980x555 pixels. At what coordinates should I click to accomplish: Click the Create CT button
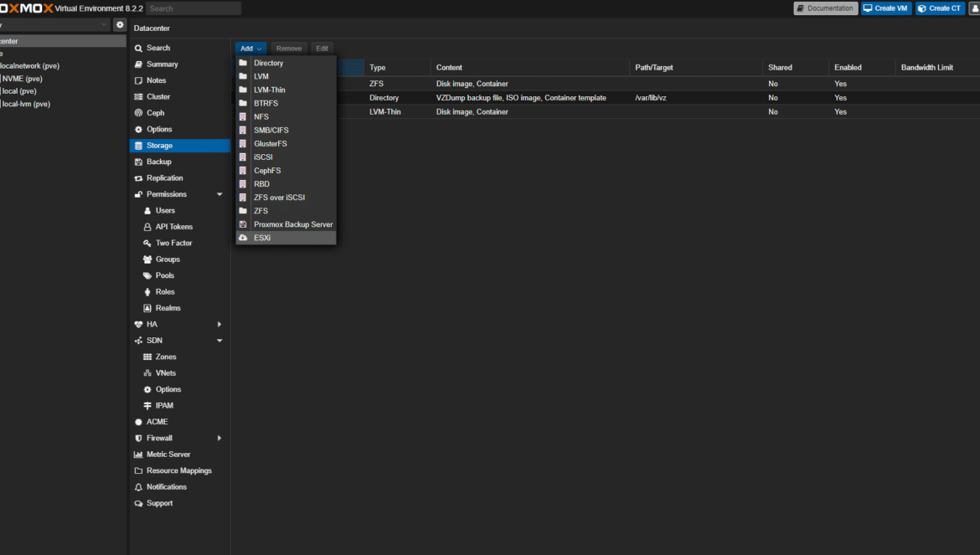(940, 8)
